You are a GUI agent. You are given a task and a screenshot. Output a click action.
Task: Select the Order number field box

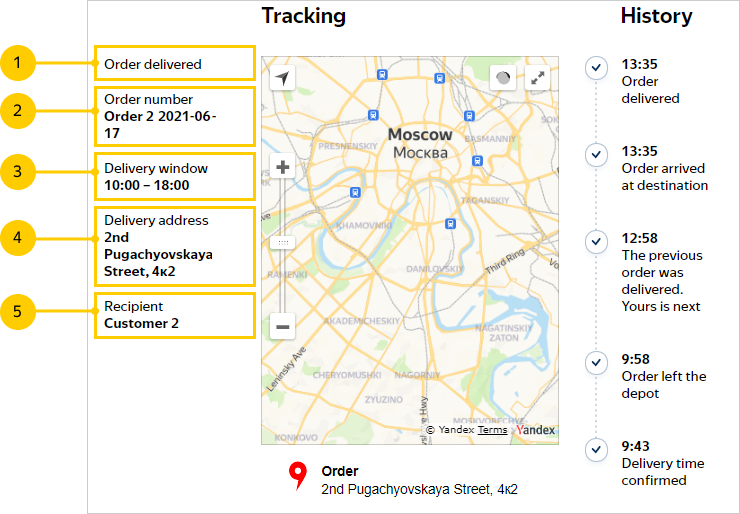pos(174,116)
